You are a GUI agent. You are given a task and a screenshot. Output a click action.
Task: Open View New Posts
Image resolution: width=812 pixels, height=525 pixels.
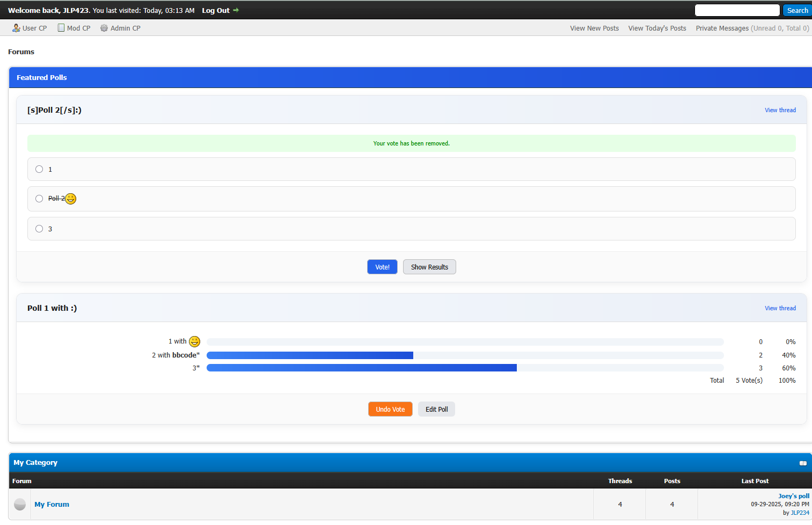[x=594, y=28]
